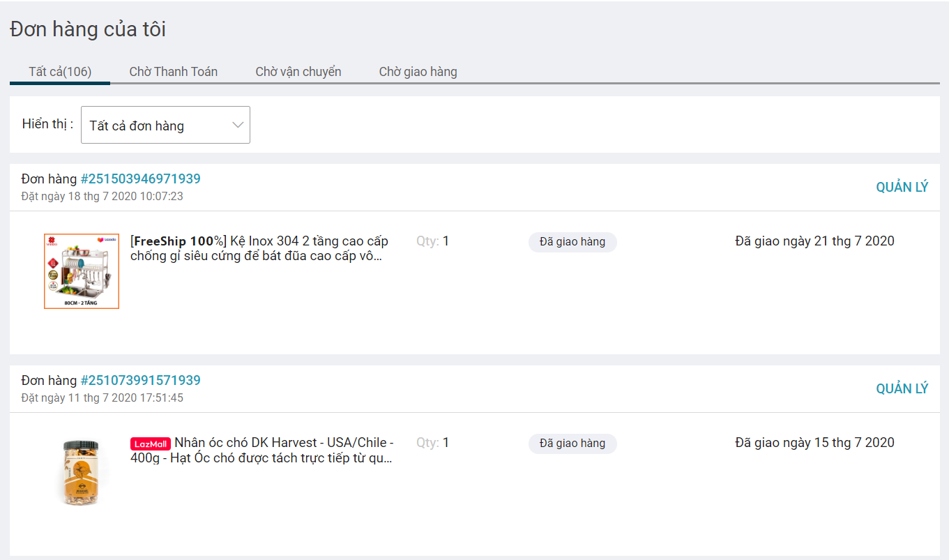Click the DK Harvest walnut jar thumbnail
Screen dimensions: 949x560
tap(80, 472)
